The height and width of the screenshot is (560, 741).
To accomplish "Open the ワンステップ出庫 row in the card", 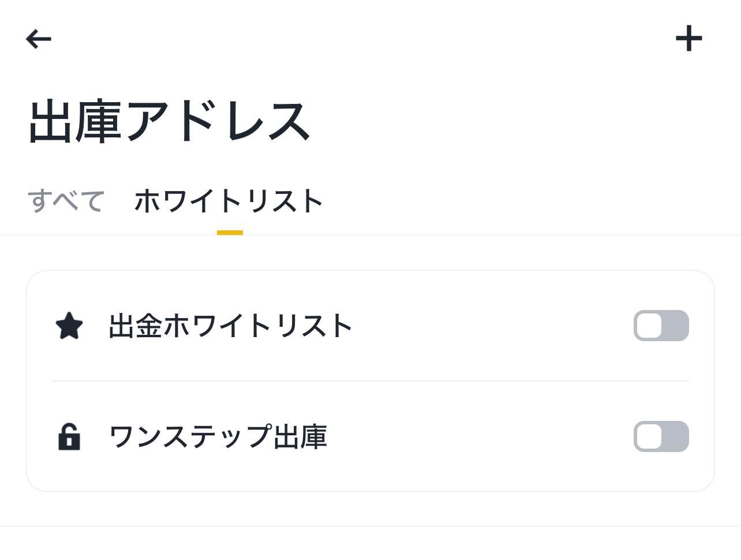I will 462,436.
